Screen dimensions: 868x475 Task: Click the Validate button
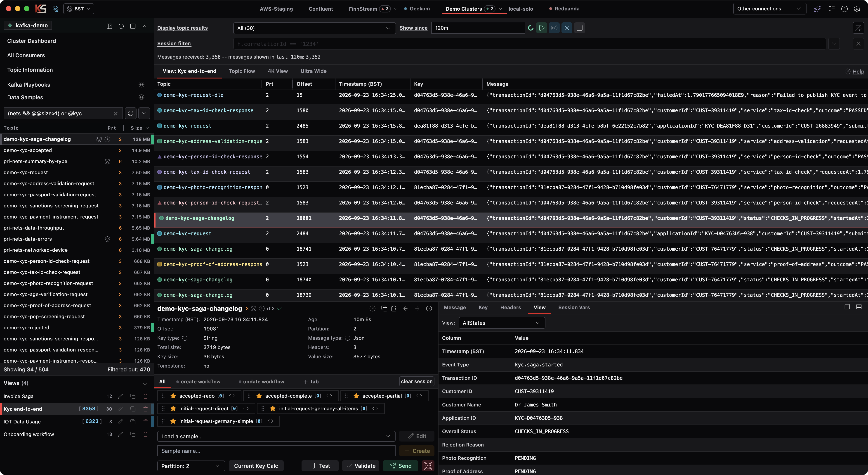361,466
